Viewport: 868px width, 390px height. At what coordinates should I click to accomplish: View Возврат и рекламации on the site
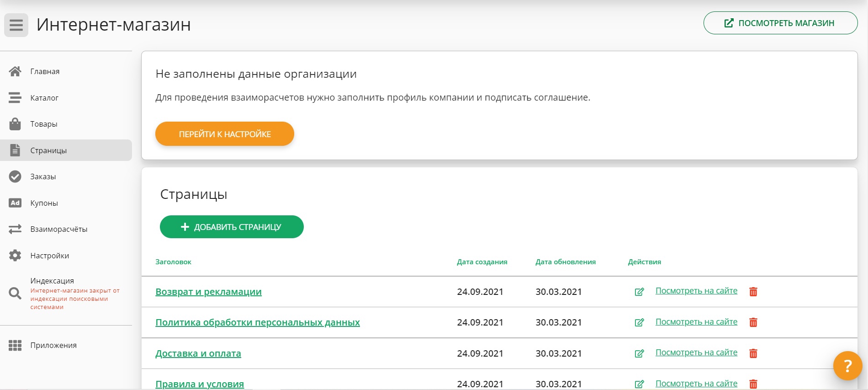[x=696, y=291]
